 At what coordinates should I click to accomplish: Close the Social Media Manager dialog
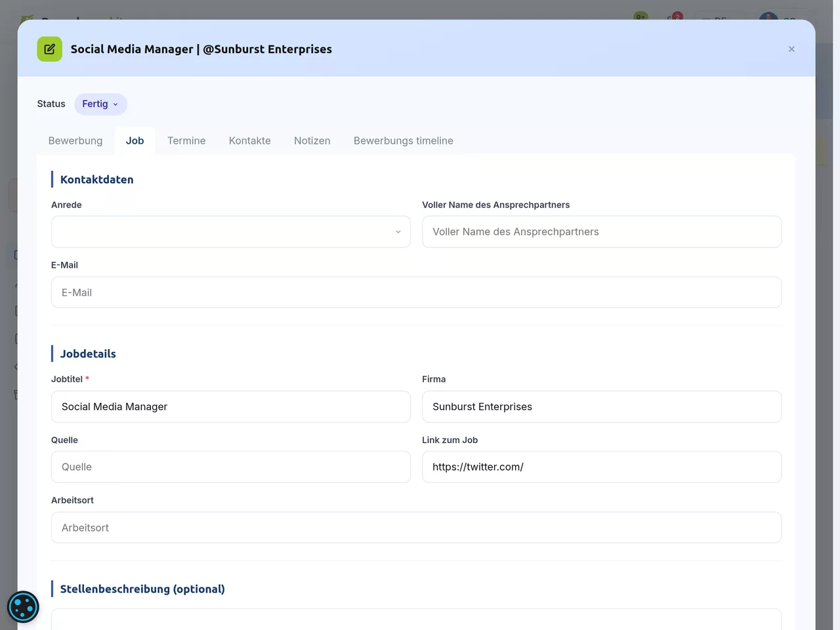[x=791, y=49]
